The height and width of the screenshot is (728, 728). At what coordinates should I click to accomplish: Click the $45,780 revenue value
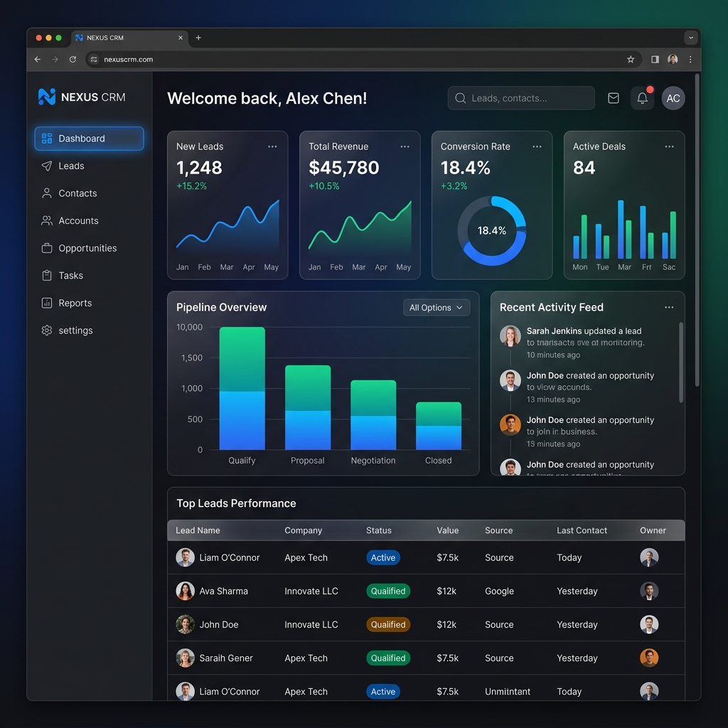(344, 168)
